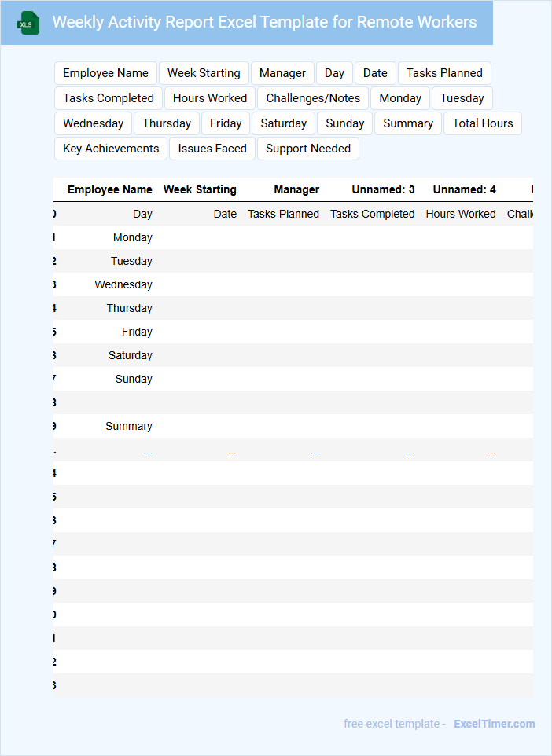Select the Tasks Planned tag
This screenshot has height=756, width=552.
pyautogui.click(x=444, y=73)
